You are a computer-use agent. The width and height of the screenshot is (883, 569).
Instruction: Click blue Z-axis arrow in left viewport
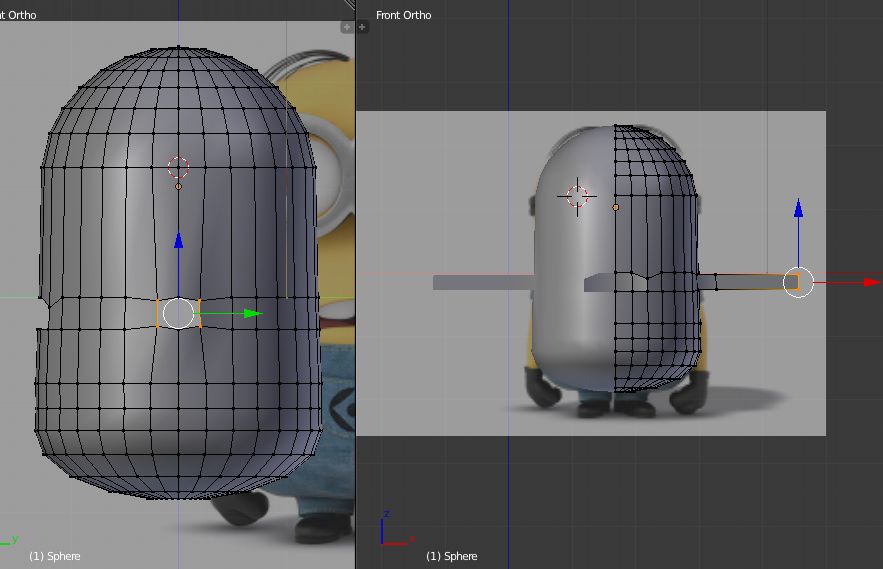(179, 241)
